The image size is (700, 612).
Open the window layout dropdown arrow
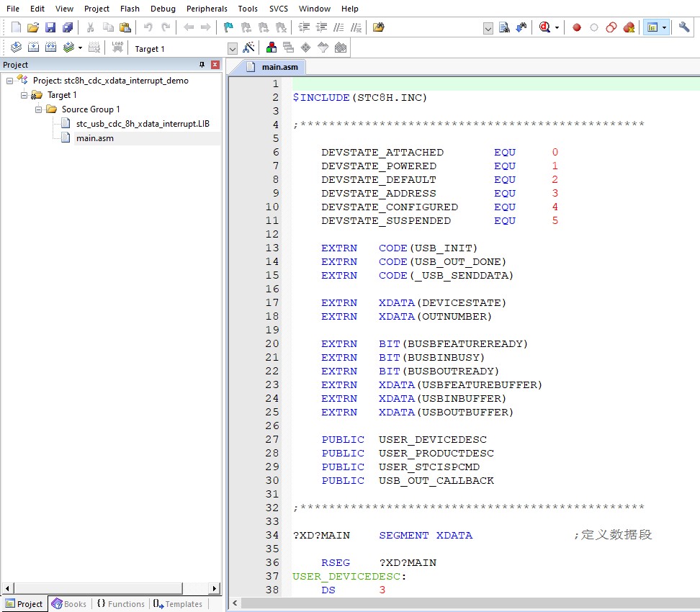click(x=664, y=27)
